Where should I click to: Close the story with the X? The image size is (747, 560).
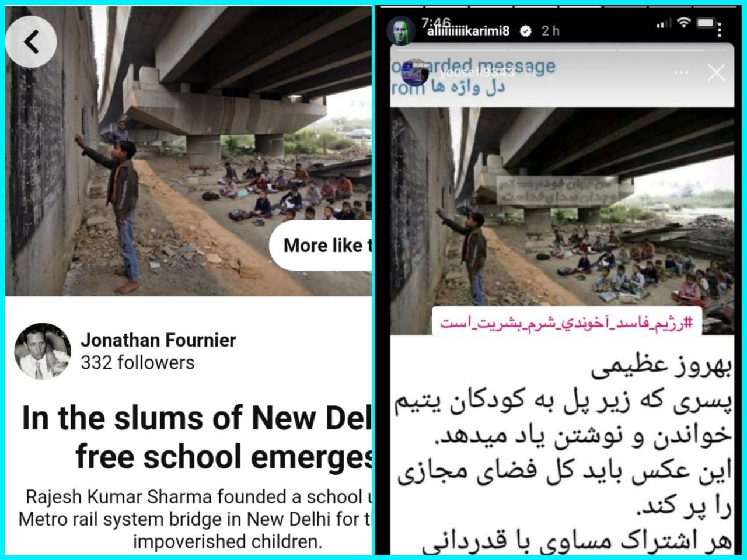pos(715,73)
